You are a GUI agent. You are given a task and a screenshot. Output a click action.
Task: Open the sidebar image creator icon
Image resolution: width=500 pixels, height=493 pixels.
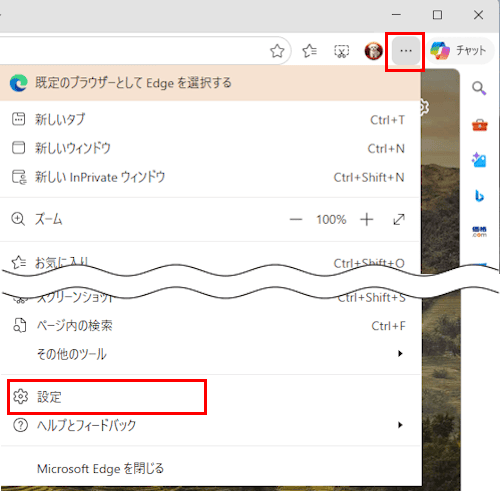pyautogui.click(x=479, y=160)
